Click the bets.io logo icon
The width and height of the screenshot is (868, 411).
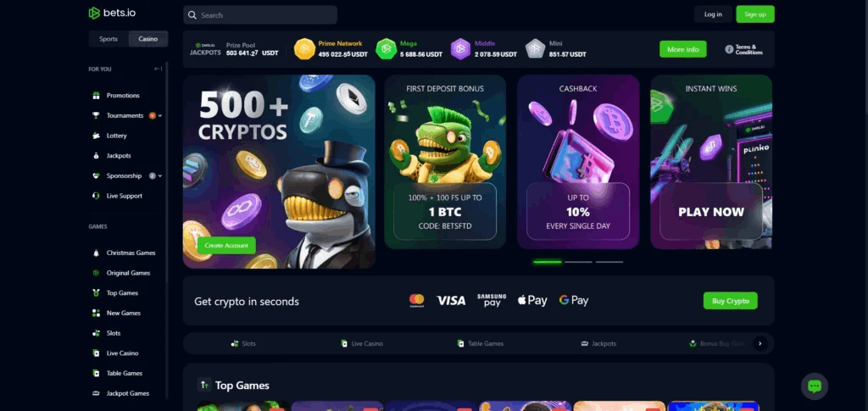(x=94, y=14)
